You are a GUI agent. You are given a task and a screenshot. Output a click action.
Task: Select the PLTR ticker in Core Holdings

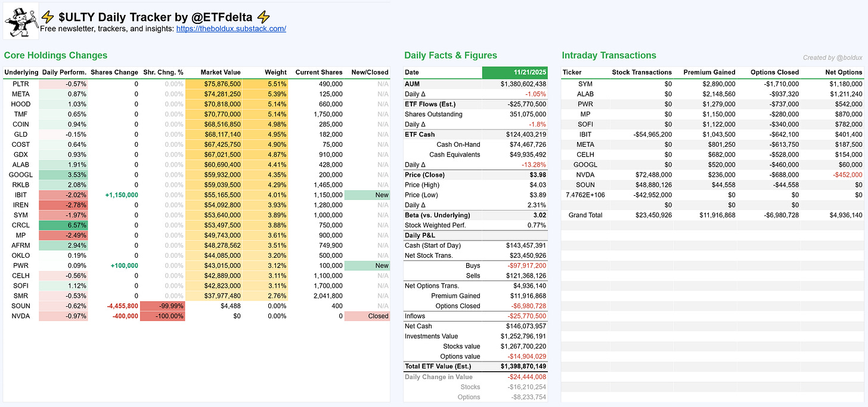coord(21,84)
